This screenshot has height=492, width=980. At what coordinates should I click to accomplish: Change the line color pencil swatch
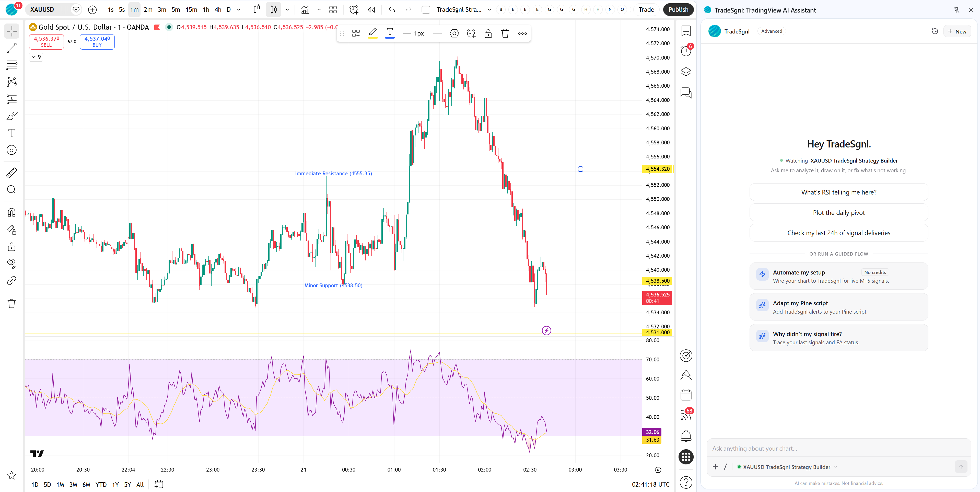[373, 33]
